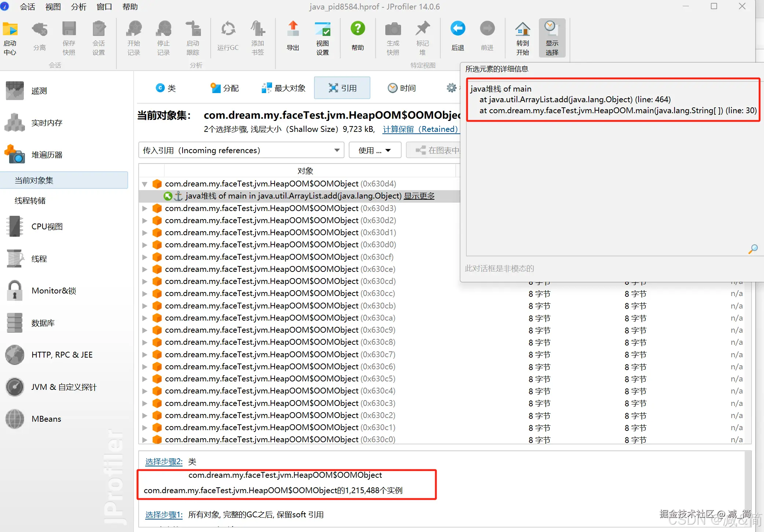Select 线程转储 in the sidebar
The height and width of the screenshot is (532, 764).
pyautogui.click(x=30, y=200)
